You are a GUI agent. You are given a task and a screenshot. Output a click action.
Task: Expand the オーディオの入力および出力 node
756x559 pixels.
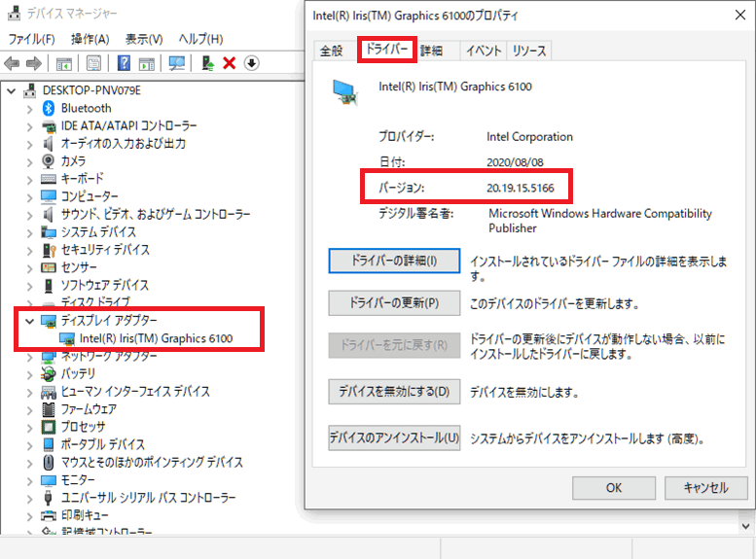pyautogui.click(x=30, y=145)
